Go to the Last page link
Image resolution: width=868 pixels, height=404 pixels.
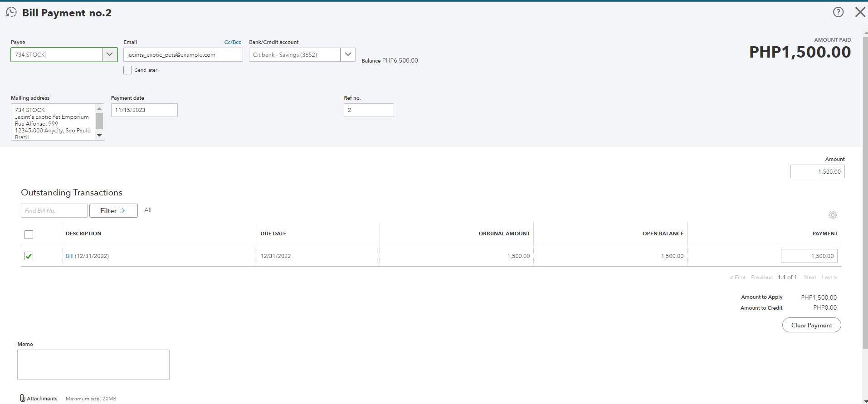click(x=829, y=277)
